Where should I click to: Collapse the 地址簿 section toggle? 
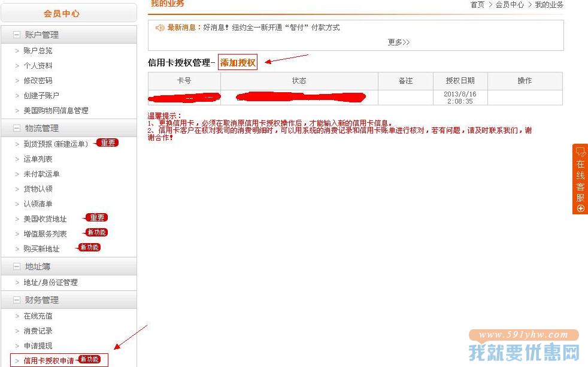click(x=17, y=266)
